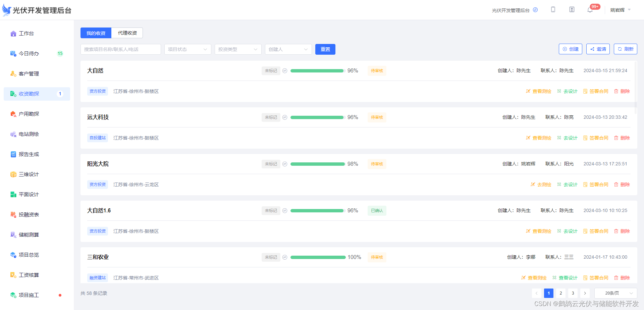
Task: Click the phoenix logo at top left
Action: point(7,10)
